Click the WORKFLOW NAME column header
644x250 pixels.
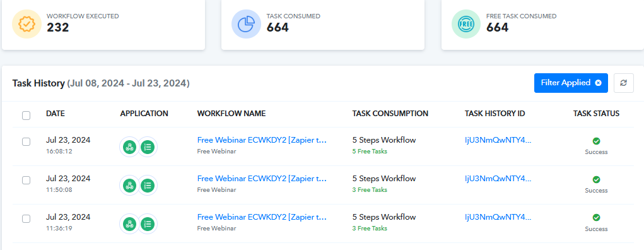click(231, 114)
